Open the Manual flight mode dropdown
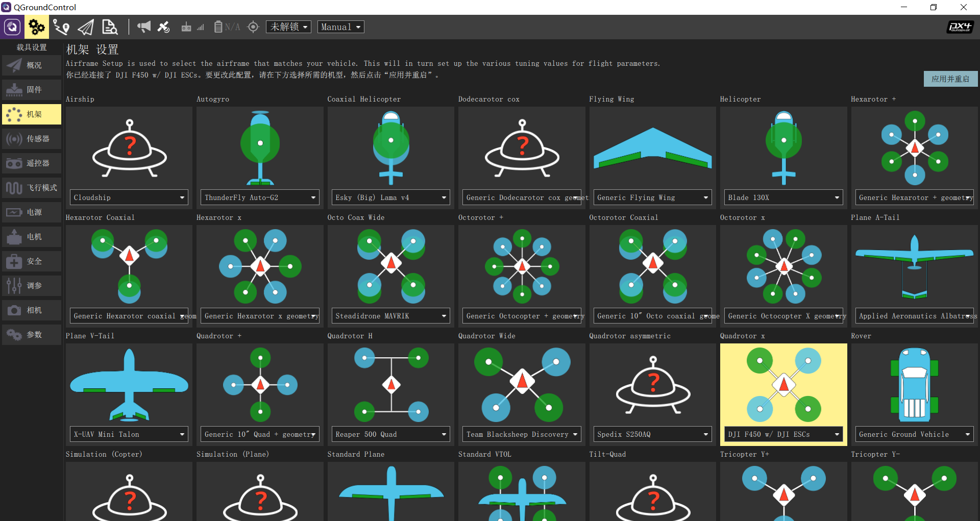 click(341, 27)
